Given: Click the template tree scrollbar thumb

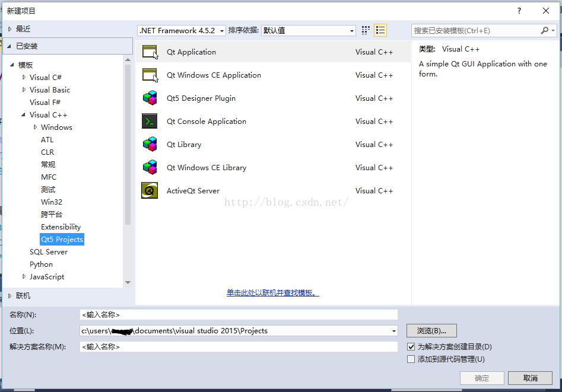Looking at the screenshot, I should tap(128, 145).
